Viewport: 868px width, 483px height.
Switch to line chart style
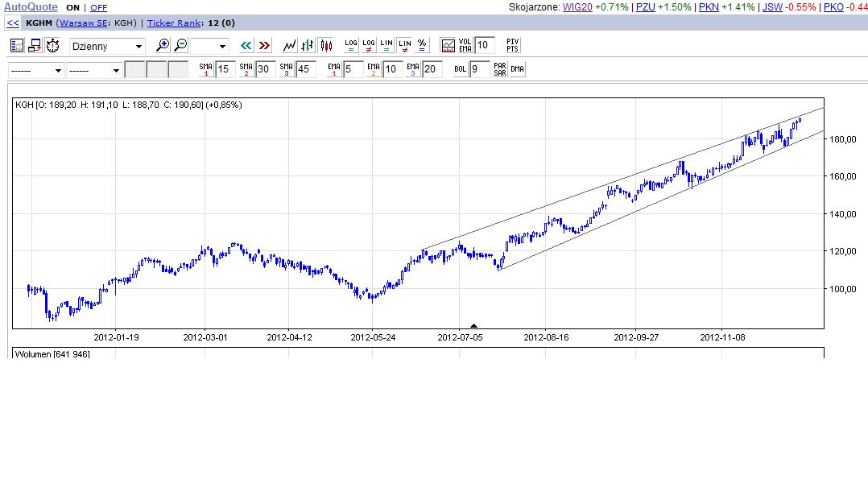click(290, 46)
